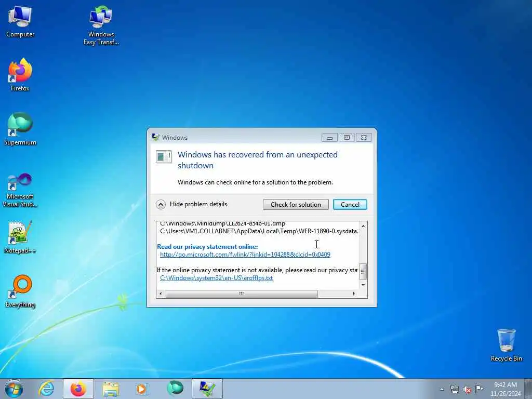Switch to Firefox in the taskbar
Viewport: 532px width, 399px height.
(78, 389)
